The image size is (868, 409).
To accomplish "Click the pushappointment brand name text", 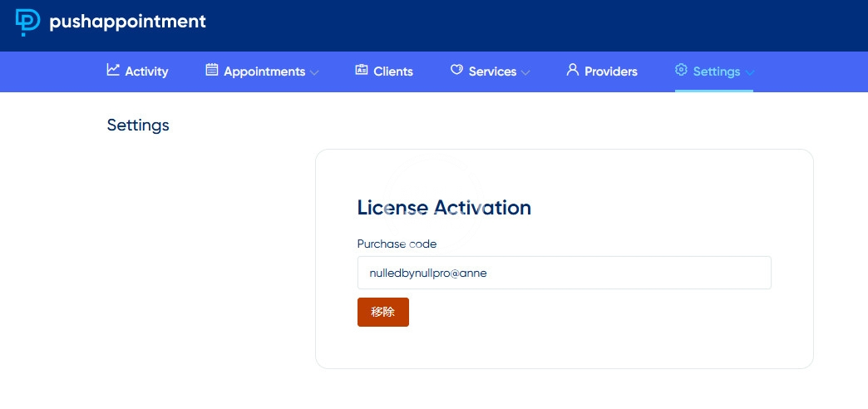I will [127, 22].
